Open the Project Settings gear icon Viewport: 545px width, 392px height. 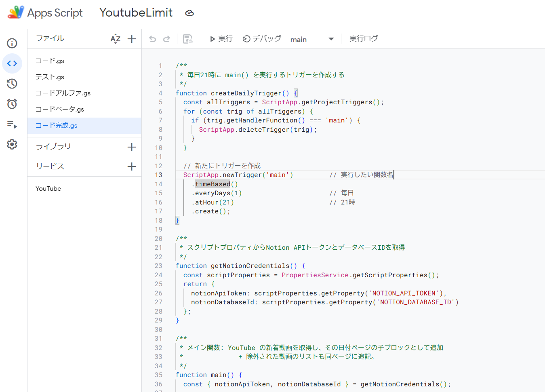[x=12, y=144]
